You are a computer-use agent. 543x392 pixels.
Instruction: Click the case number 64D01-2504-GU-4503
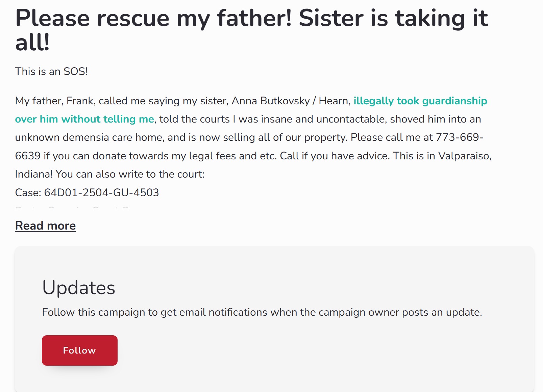pos(102,192)
